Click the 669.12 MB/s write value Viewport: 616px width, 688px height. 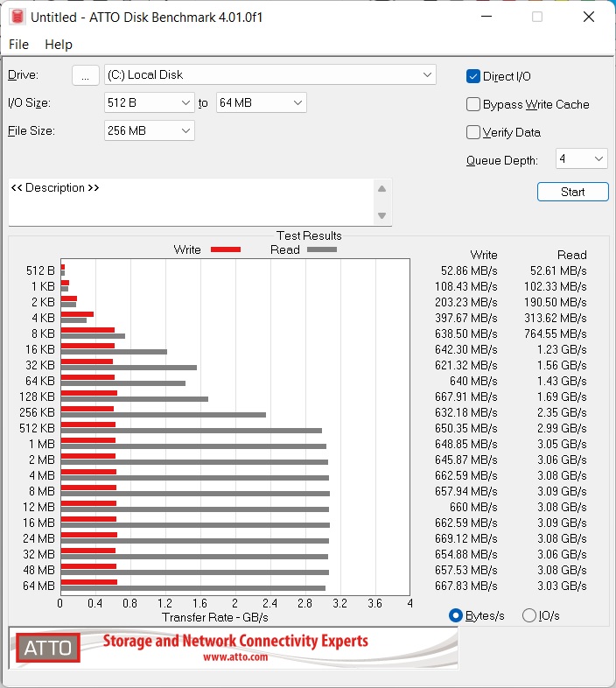pyautogui.click(x=466, y=538)
